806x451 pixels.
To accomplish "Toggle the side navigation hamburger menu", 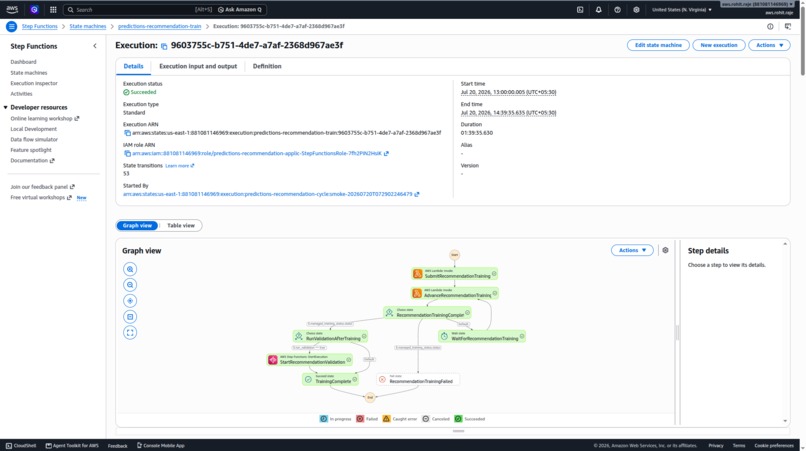I will 11,26.
